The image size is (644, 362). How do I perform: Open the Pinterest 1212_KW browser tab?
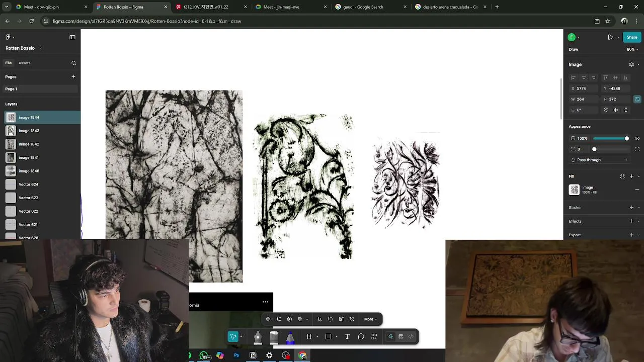(211, 7)
